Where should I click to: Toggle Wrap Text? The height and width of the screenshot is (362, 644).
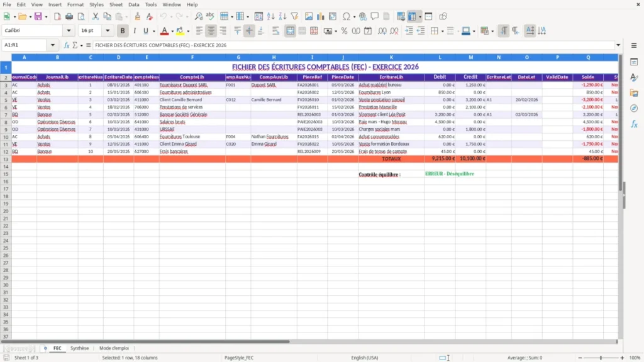coord(275,31)
